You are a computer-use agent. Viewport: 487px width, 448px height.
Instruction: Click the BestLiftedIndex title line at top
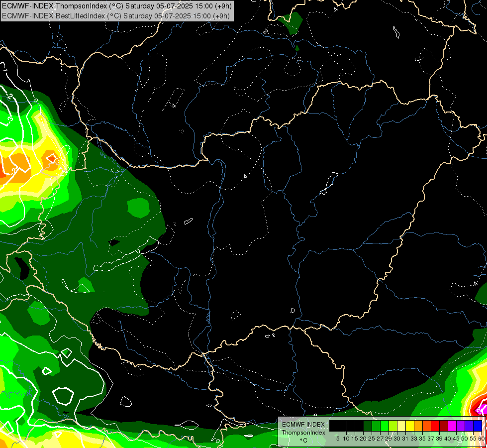point(116,16)
